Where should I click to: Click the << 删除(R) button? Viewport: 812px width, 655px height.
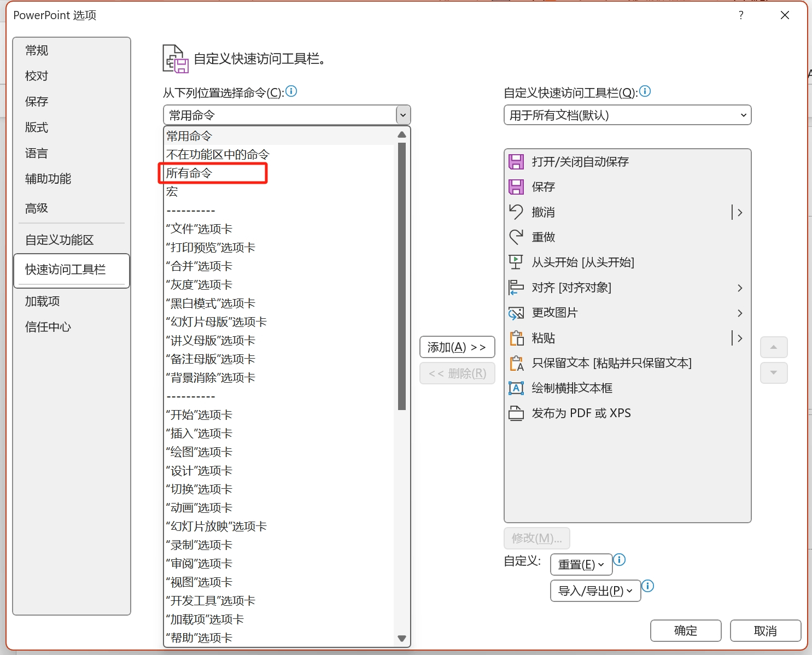point(457,373)
